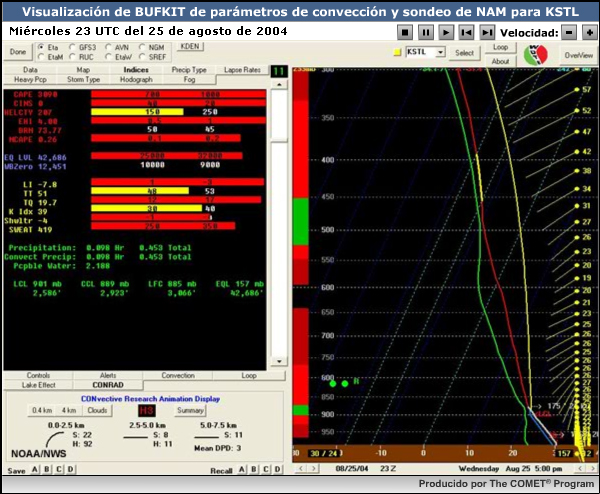Open the Hodograph tab
The width and height of the screenshot is (600, 494).
click(x=136, y=80)
